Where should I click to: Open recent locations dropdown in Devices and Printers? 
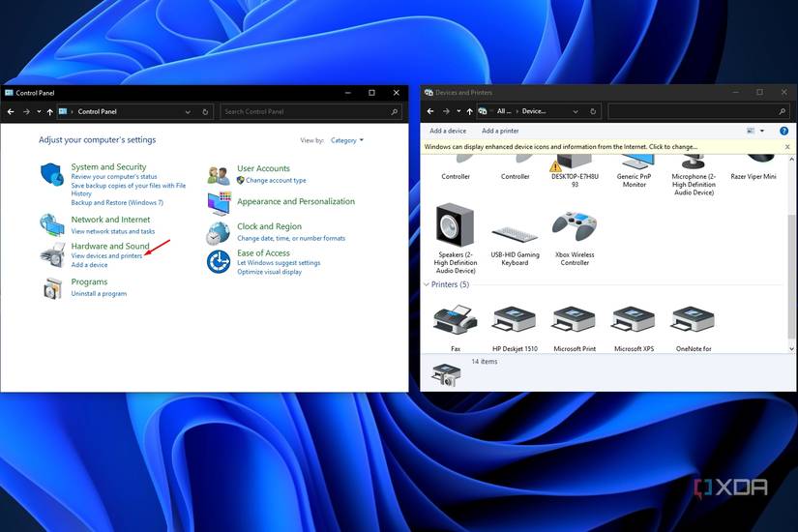click(458, 111)
